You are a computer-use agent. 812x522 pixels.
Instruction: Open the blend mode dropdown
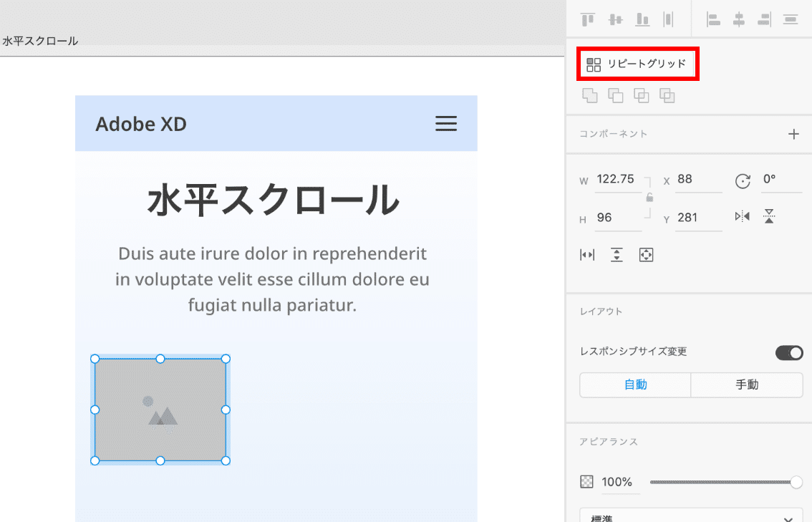691,516
